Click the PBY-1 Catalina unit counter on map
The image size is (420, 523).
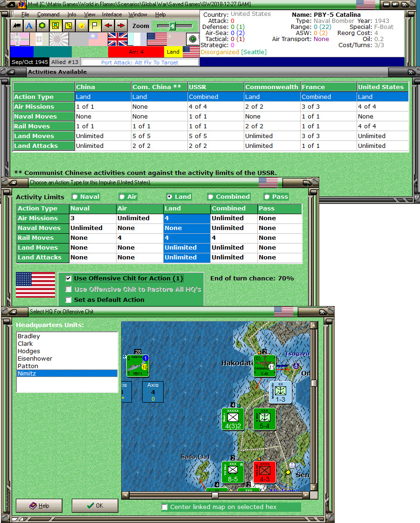pos(138,366)
